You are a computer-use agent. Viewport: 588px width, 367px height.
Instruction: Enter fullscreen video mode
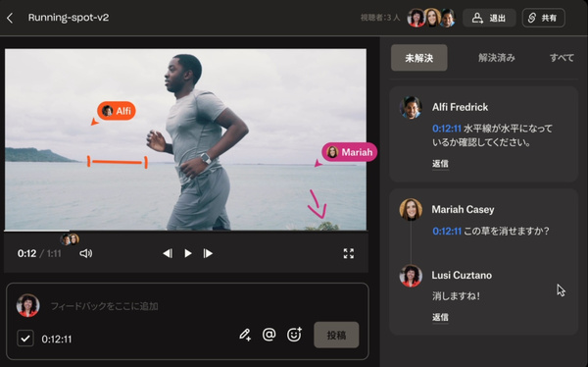click(x=349, y=253)
